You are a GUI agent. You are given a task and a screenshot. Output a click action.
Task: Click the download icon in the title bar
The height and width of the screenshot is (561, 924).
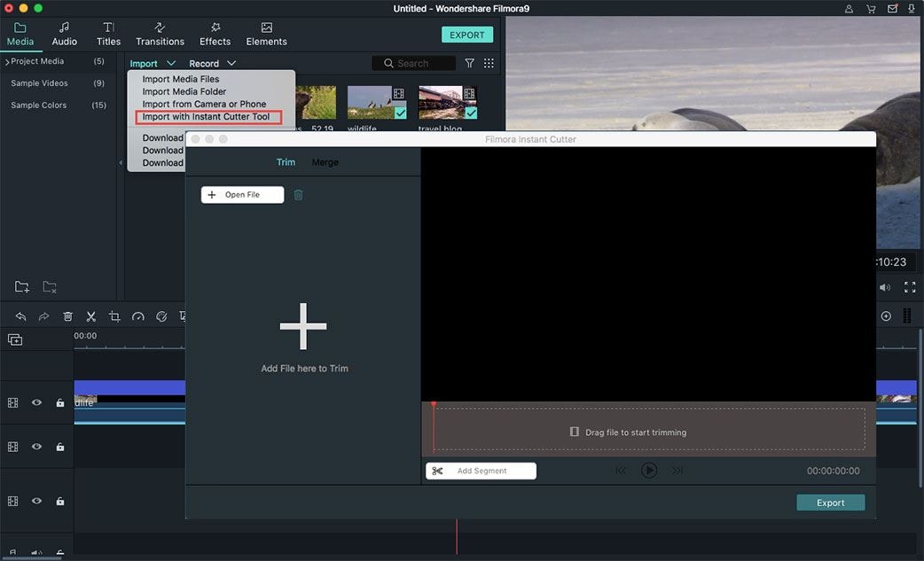coord(912,9)
